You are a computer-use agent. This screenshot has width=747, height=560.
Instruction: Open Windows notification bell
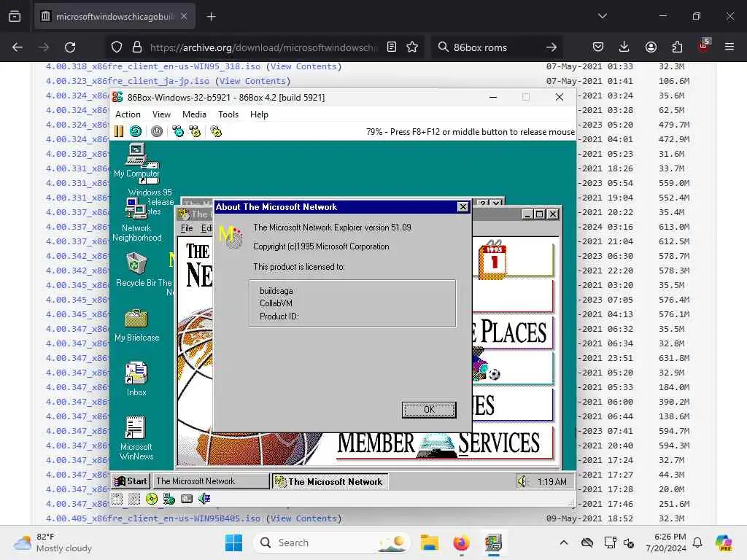point(697,542)
